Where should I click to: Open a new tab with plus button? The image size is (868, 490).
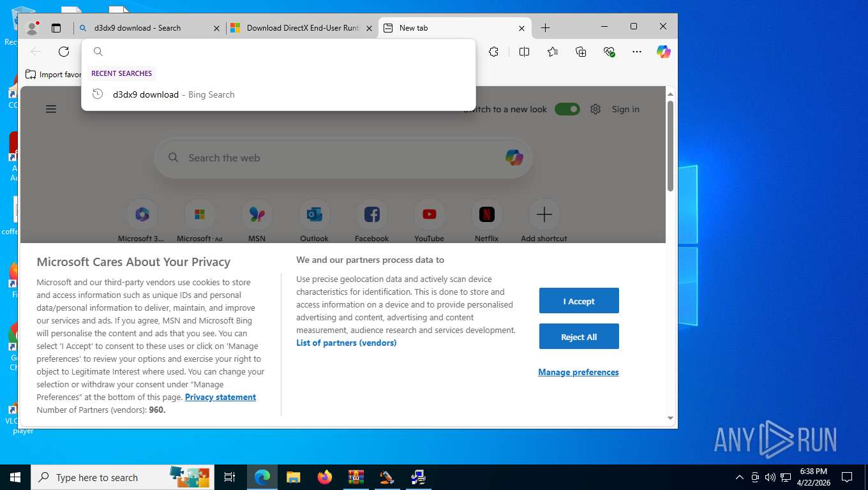[545, 28]
